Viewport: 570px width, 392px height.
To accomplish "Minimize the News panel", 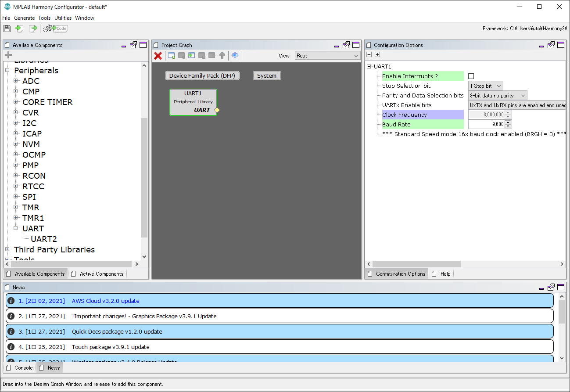I will [541, 288].
